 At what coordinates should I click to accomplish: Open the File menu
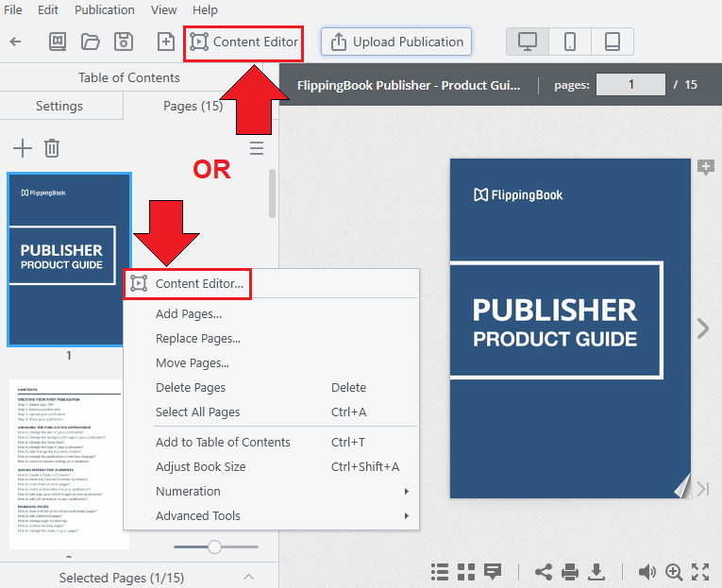[12, 9]
